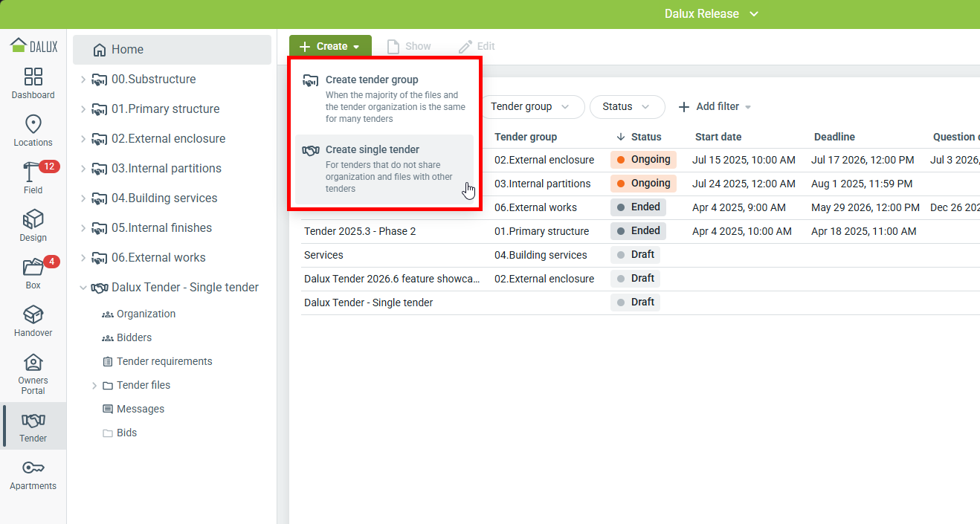The image size is (980, 524).
Task: Open the Field module
Action: 33,178
